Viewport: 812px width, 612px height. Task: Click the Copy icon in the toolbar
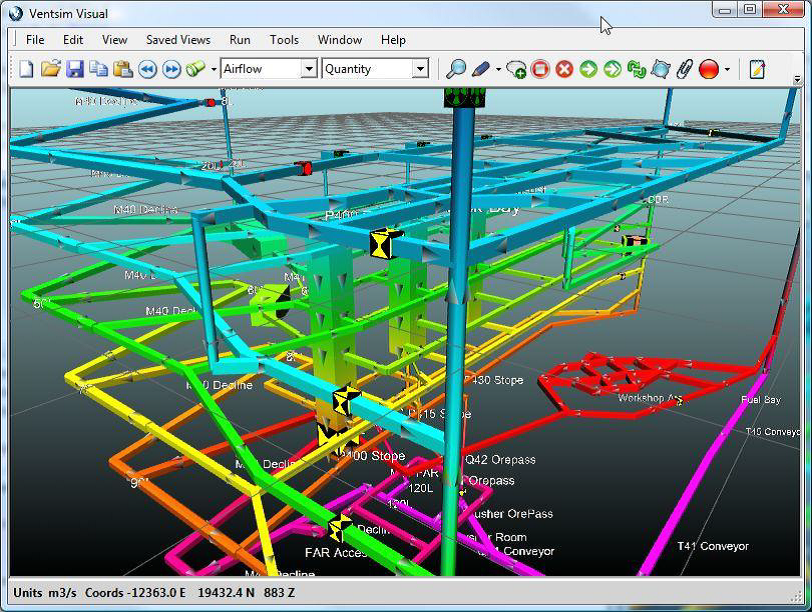click(x=98, y=69)
